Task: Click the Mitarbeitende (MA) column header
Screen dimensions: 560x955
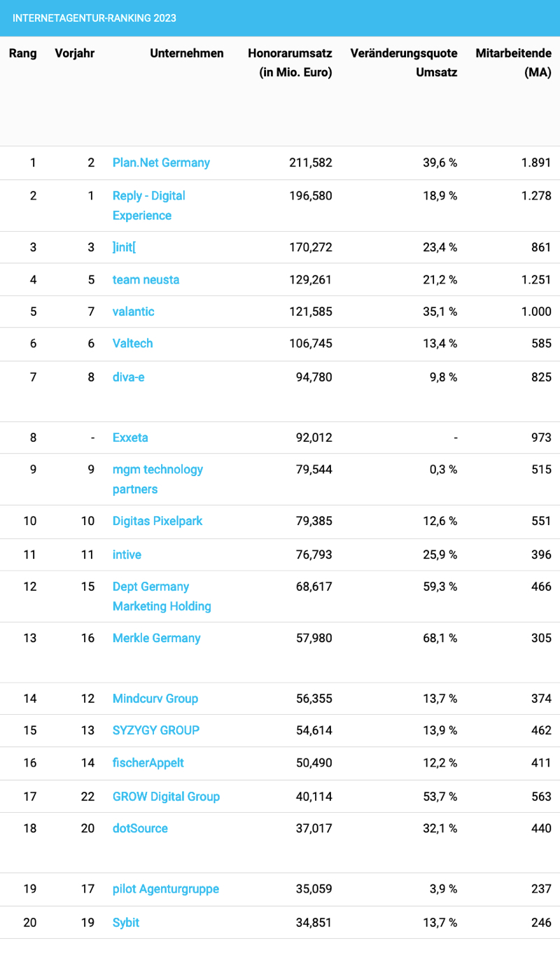Action: pos(513,62)
